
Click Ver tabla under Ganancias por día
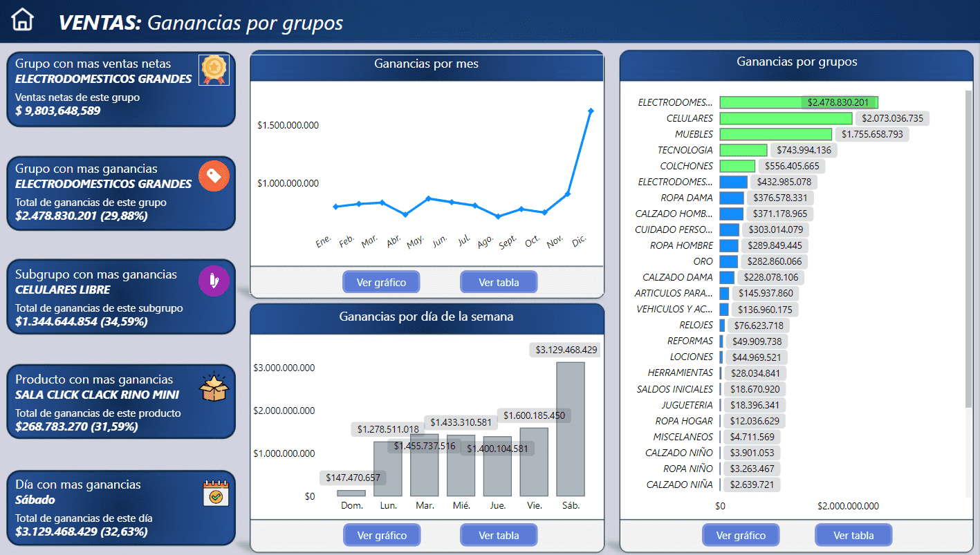499,535
